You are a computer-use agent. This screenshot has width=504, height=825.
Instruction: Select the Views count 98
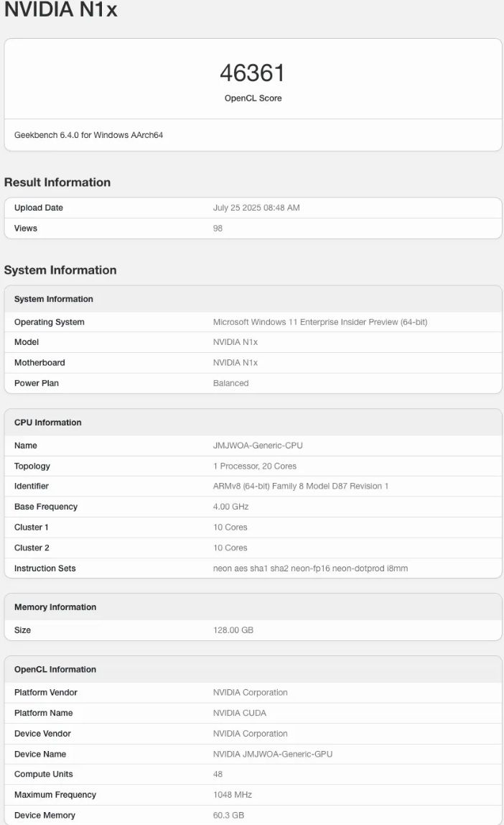tap(218, 229)
